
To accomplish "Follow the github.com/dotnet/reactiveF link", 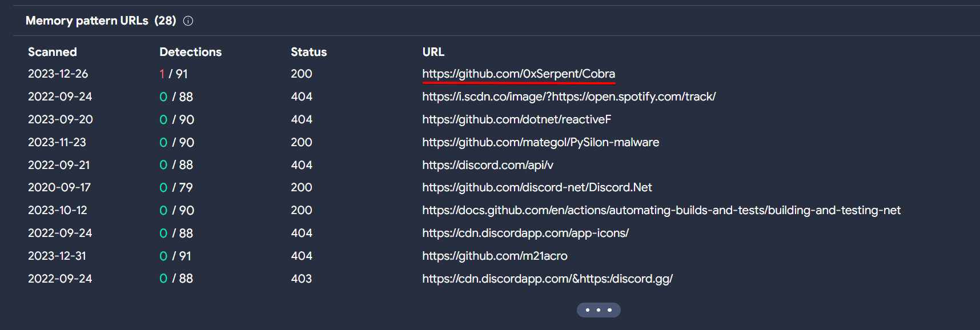I will (516, 119).
